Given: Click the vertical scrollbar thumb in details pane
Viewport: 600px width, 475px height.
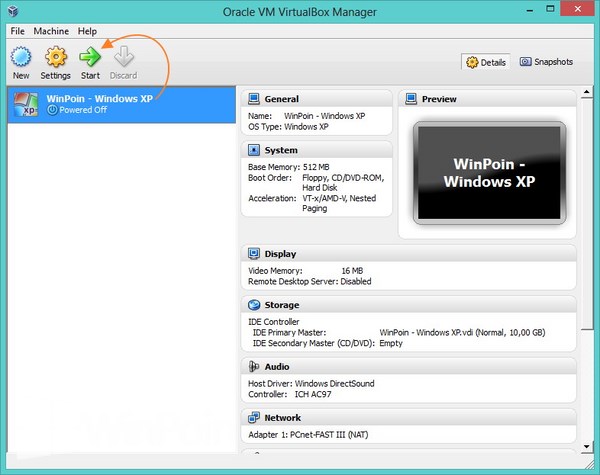Looking at the screenshot, I should (x=587, y=213).
